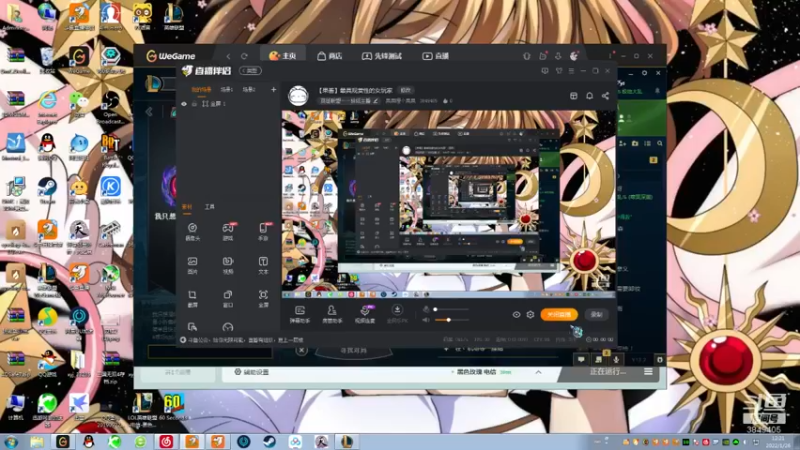Open the NetEase Cloud Music taskbar icon
800x450 pixels.
(166, 441)
